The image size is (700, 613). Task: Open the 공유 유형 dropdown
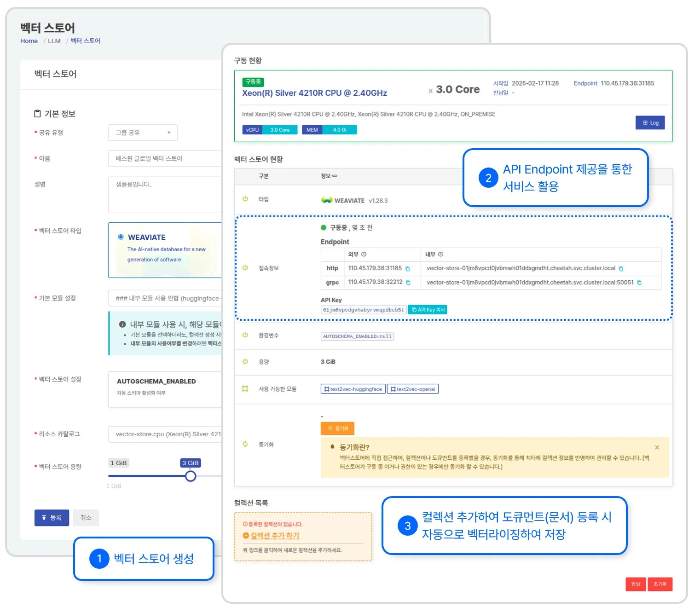pyautogui.click(x=143, y=133)
